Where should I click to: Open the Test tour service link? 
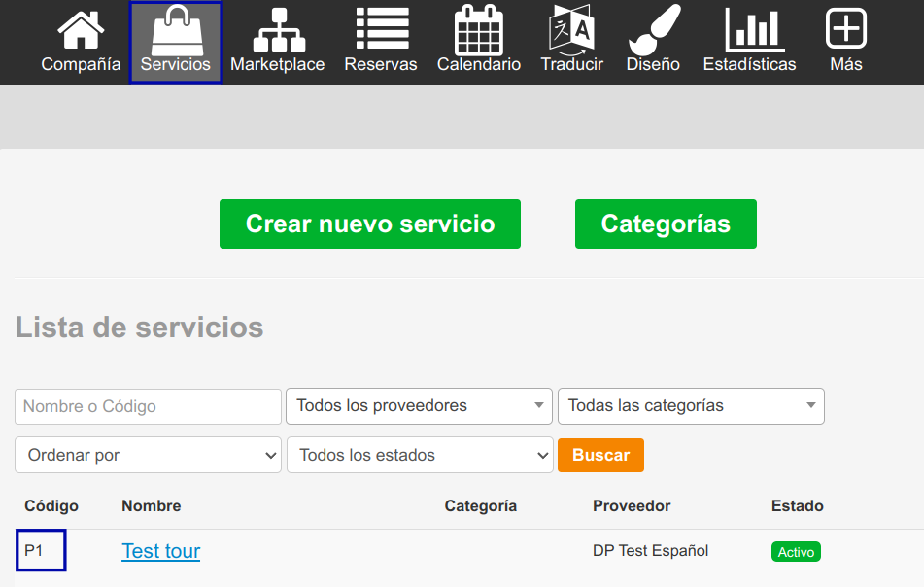(161, 551)
